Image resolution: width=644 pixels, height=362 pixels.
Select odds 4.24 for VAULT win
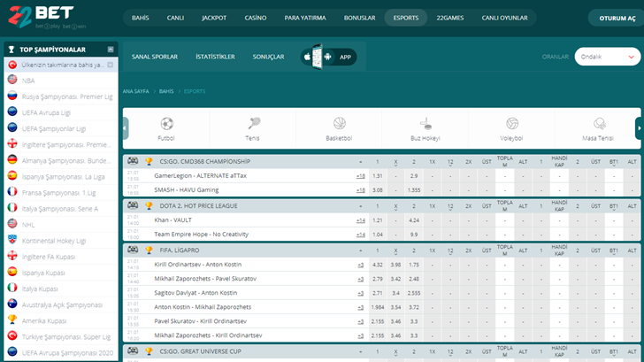point(414,220)
